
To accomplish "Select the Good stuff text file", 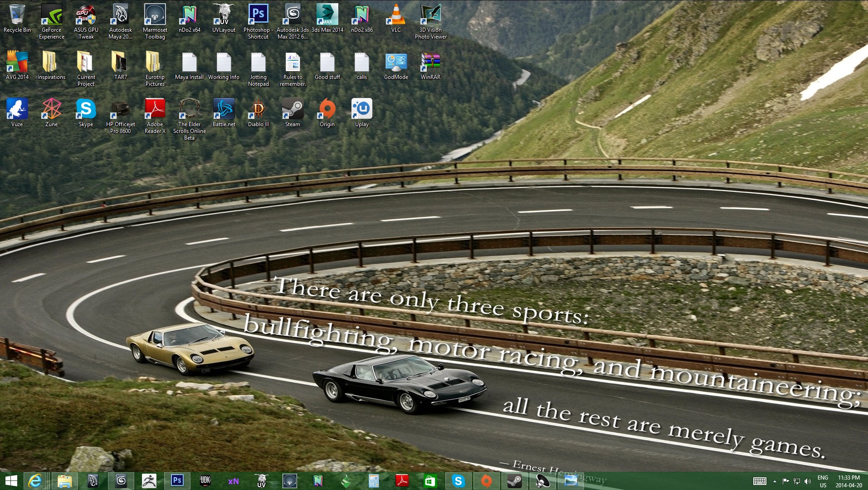I will coord(327,66).
